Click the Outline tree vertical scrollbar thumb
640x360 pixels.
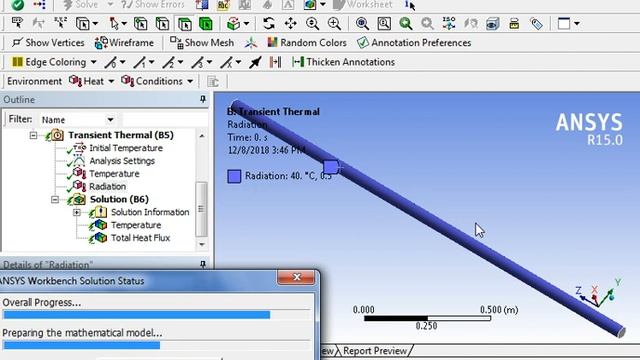pos(201,209)
